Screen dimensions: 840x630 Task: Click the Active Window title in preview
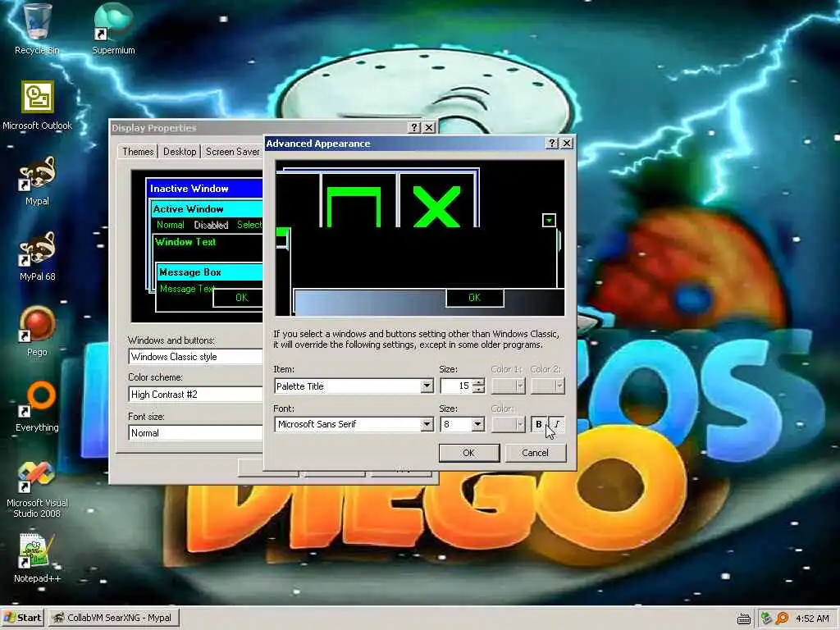(x=188, y=209)
